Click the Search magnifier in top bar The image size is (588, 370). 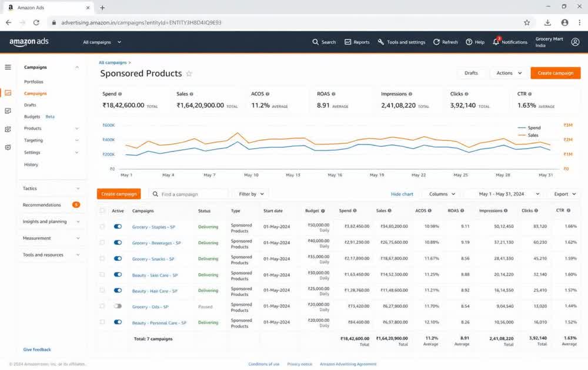pos(315,42)
